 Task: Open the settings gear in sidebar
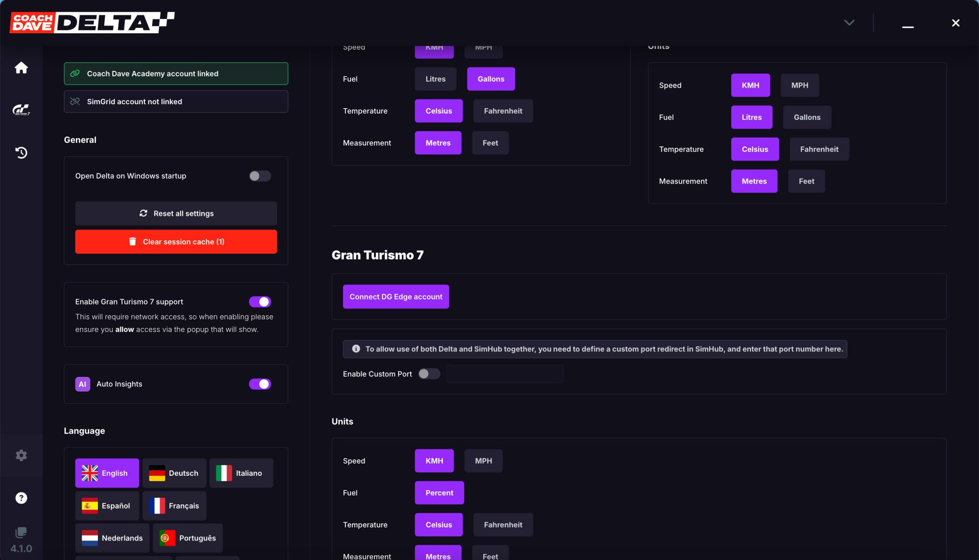coord(21,455)
